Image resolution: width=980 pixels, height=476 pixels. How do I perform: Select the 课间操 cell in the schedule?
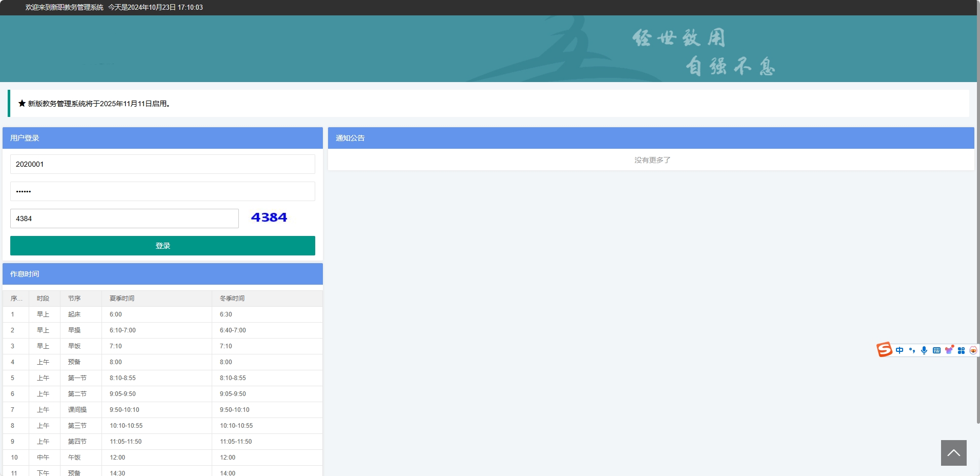point(81,410)
